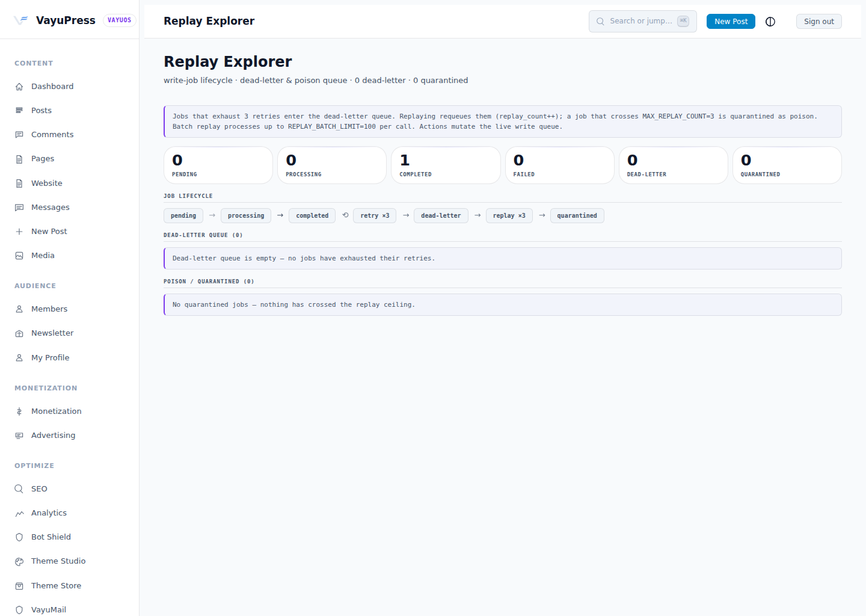866x616 pixels.
Task: Click the VayuMail shield icon
Action: click(x=19, y=610)
